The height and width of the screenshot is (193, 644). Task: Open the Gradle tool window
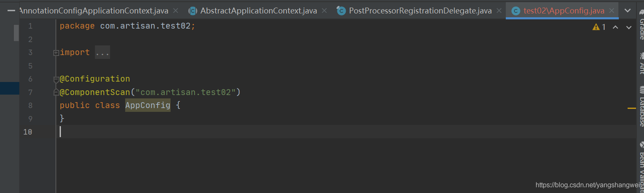(641, 29)
